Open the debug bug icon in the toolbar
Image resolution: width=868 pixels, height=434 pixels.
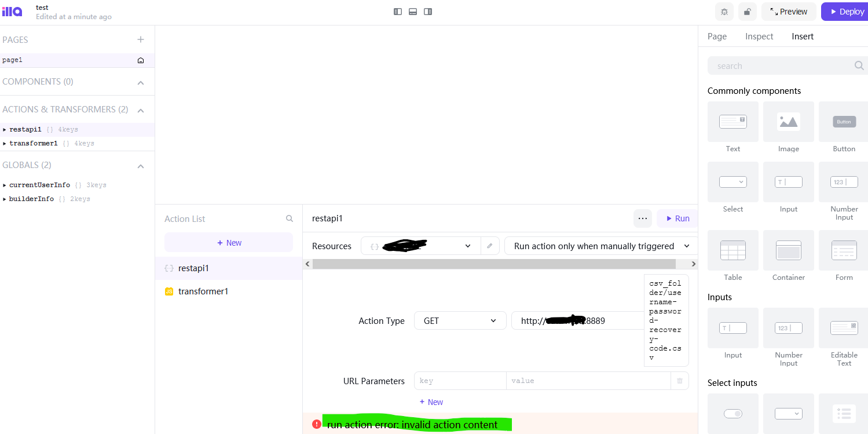(724, 11)
